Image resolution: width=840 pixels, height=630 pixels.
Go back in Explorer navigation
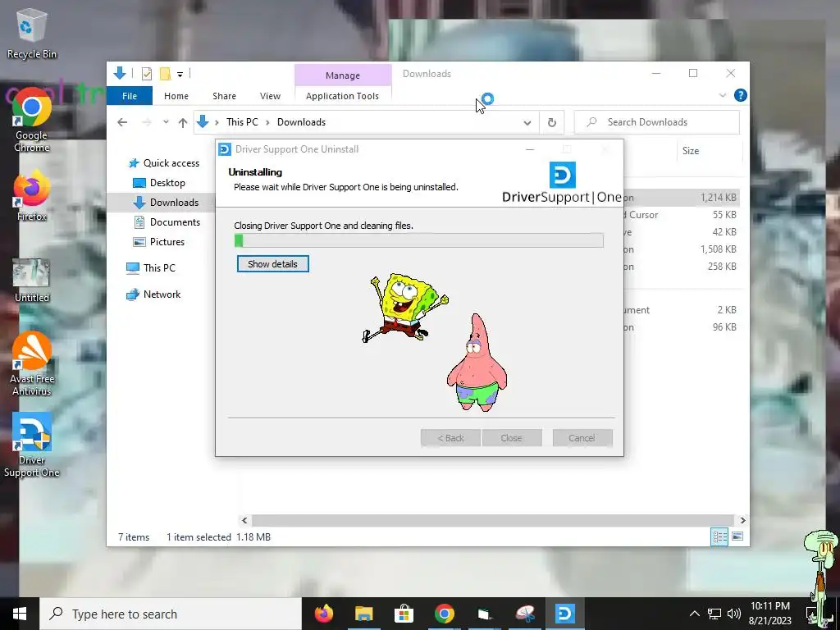point(122,123)
